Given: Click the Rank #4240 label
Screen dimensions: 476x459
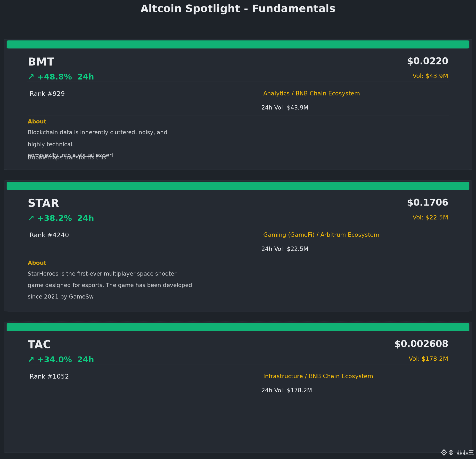Looking at the screenshot, I should point(49,235).
